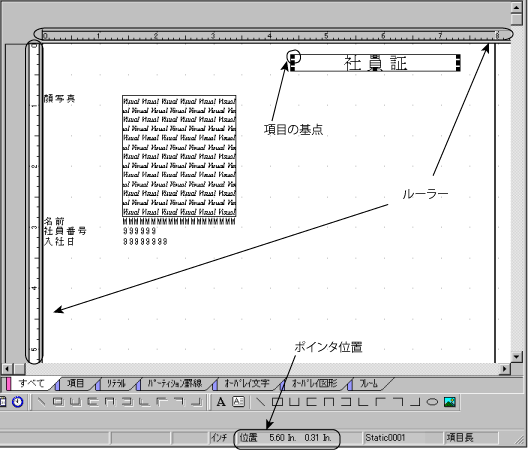
Task: Select the insert picture tool icon
Action: (x=450, y=402)
